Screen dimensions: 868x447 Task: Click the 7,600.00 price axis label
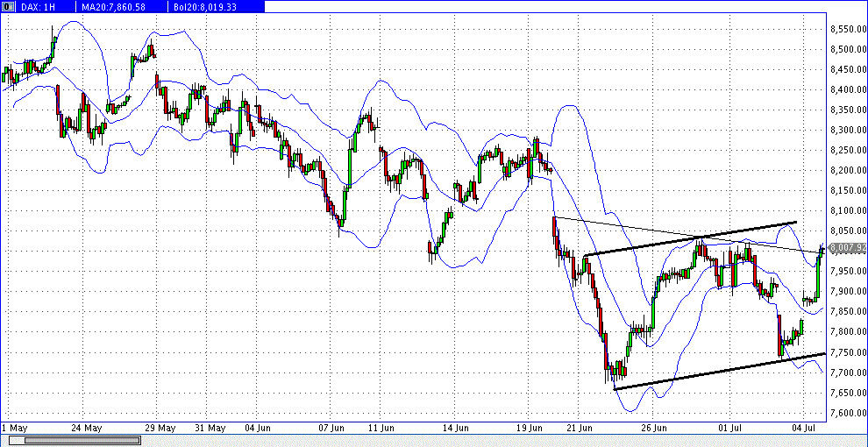tap(849, 412)
